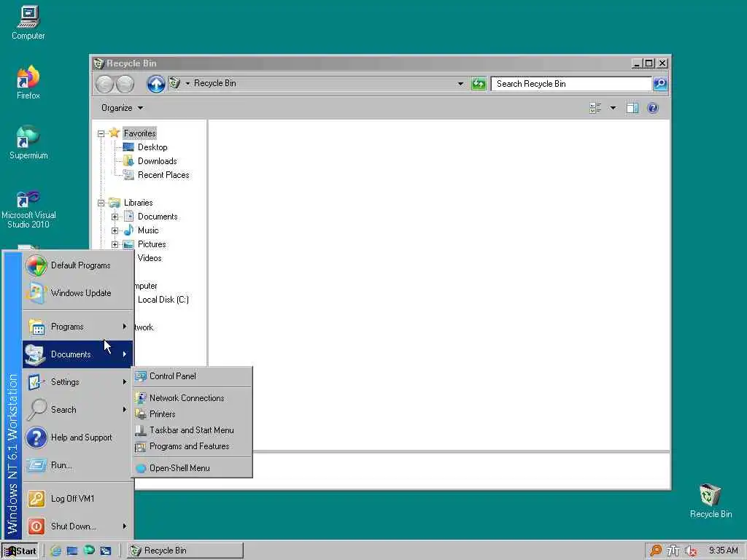747x560 pixels.
Task: Open Help and Support
Action: pos(77,437)
